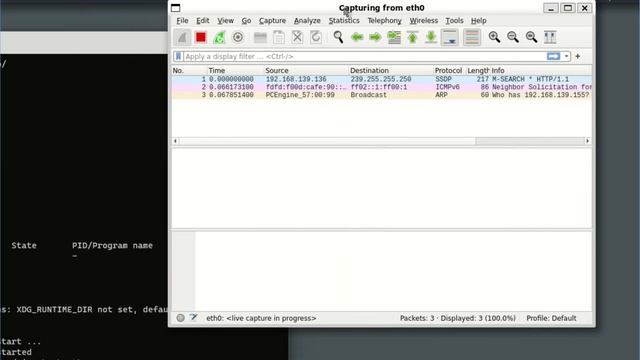The width and height of the screenshot is (640, 360).
Task: Jump to the first packet icon
Action: [412, 37]
